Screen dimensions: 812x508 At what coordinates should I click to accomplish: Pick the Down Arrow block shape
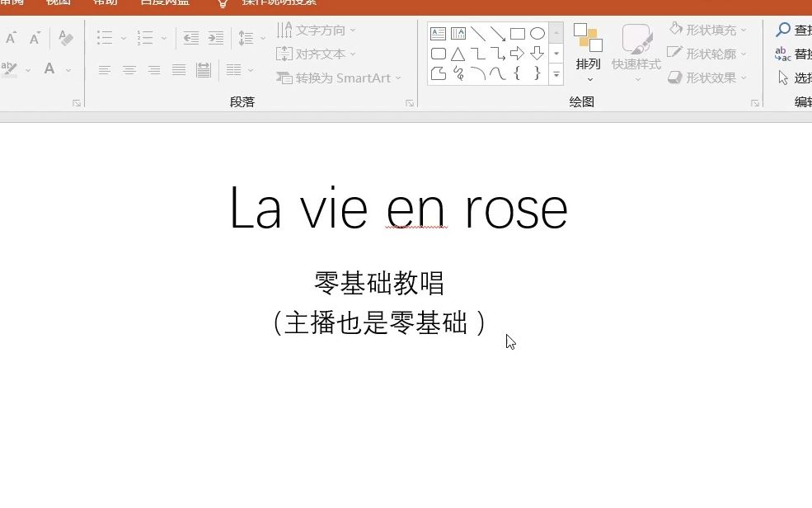pos(537,54)
